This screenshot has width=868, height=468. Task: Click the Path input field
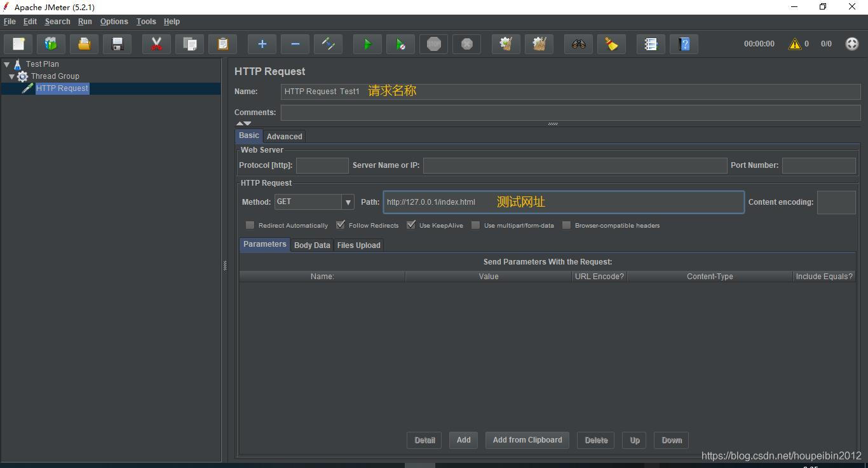coord(564,202)
